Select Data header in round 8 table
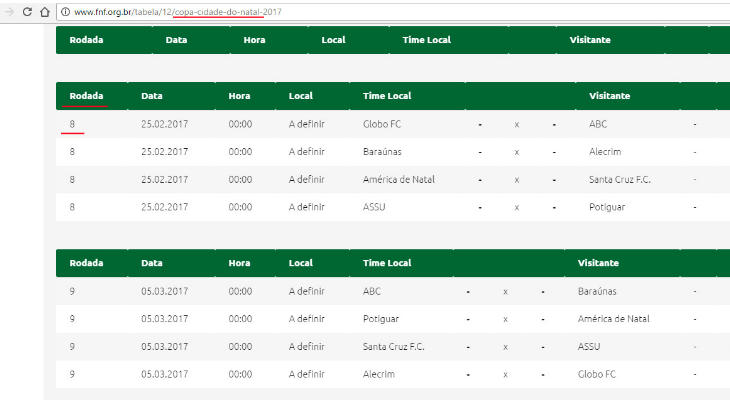This screenshot has width=730, height=400. pyautogui.click(x=152, y=96)
